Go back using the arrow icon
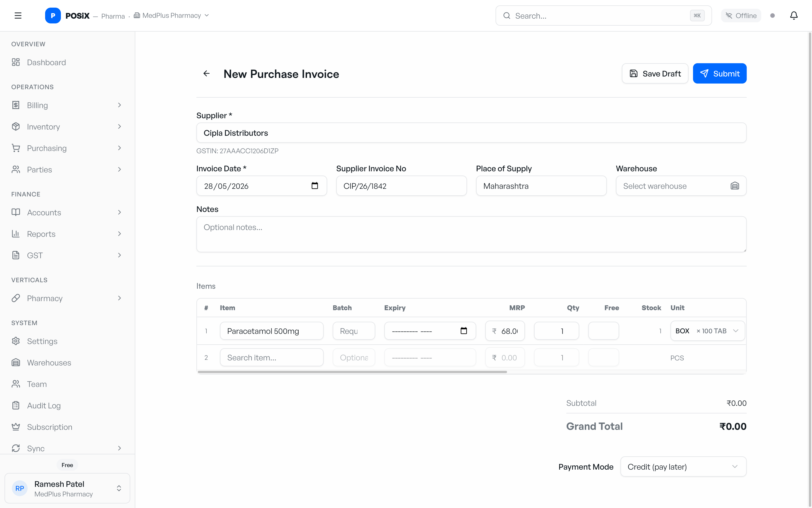 tap(206, 73)
